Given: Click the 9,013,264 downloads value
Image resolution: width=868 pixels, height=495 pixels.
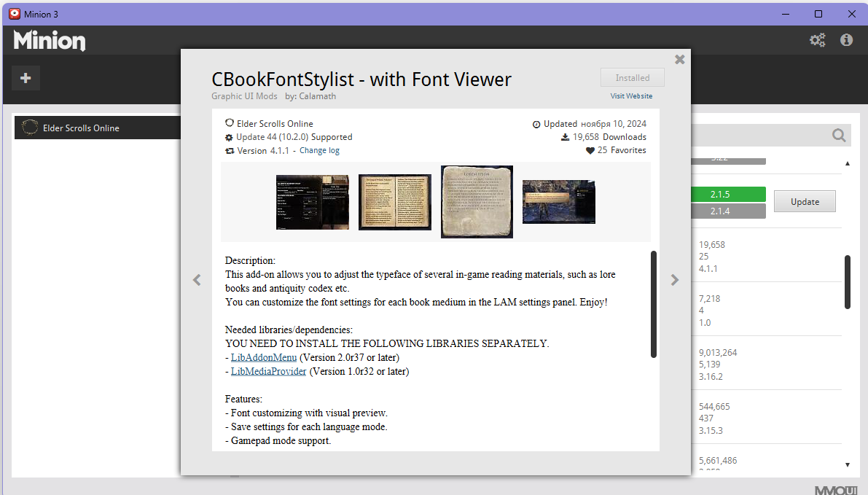Looking at the screenshot, I should [x=717, y=353].
